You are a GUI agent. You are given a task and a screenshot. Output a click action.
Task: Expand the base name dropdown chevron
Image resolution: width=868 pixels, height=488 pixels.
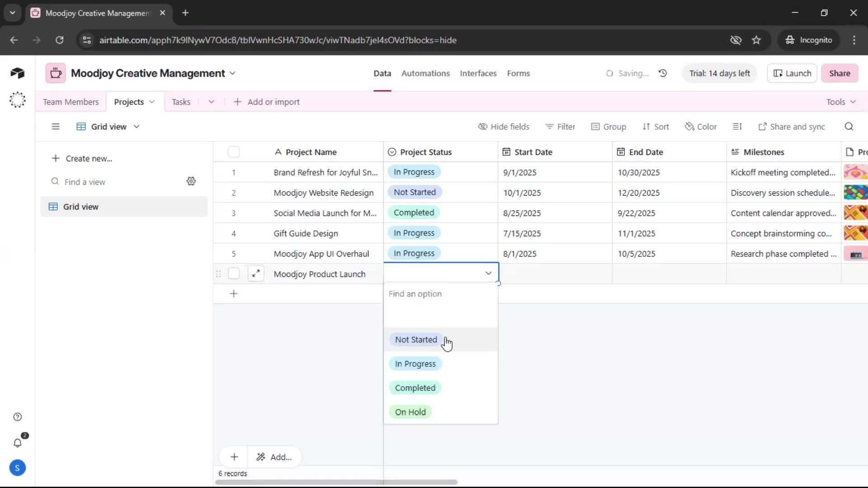[232, 73]
